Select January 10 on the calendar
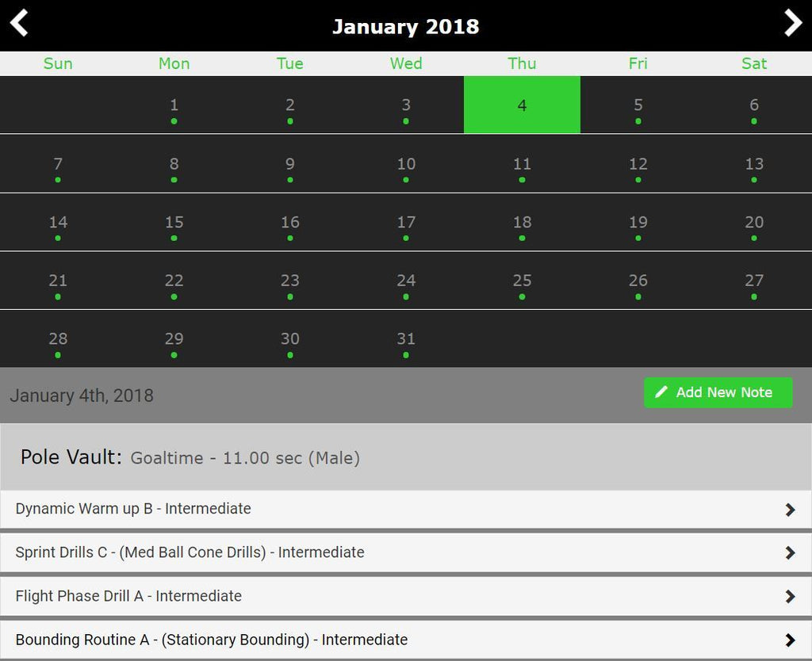 (x=406, y=163)
